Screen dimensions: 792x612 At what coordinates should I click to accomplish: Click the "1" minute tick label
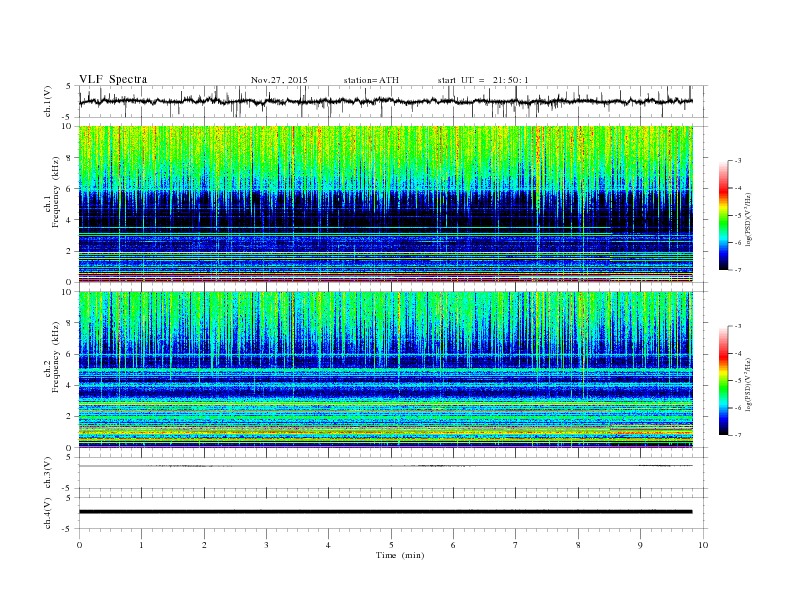click(141, 545)
